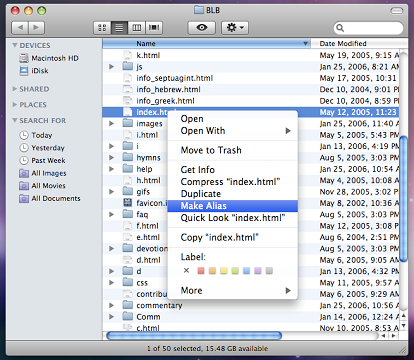Click the scroll-down arrow of vertical scrollbar
Screen dimensions: 414x360
[404, 326]
